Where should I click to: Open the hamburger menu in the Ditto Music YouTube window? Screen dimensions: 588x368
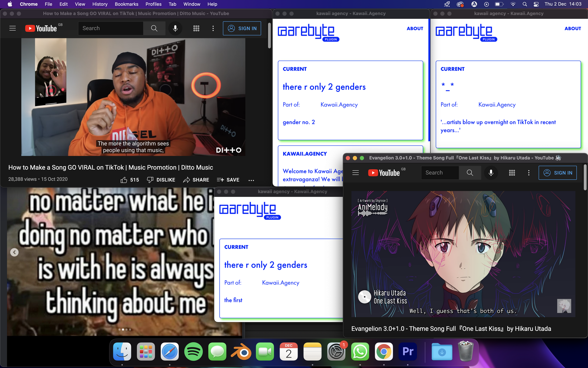point(12,28)
